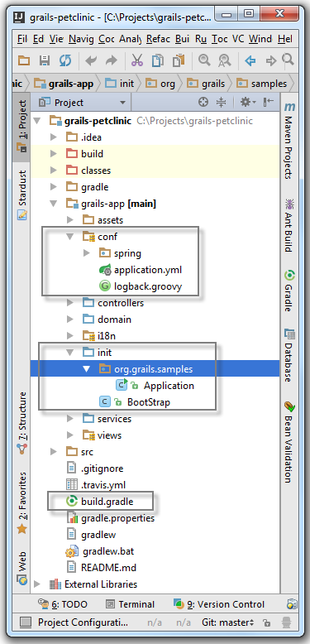Click the Collapse All icon in Project panel
Screen dimensions: 310x644
click(x=221, y=103)
